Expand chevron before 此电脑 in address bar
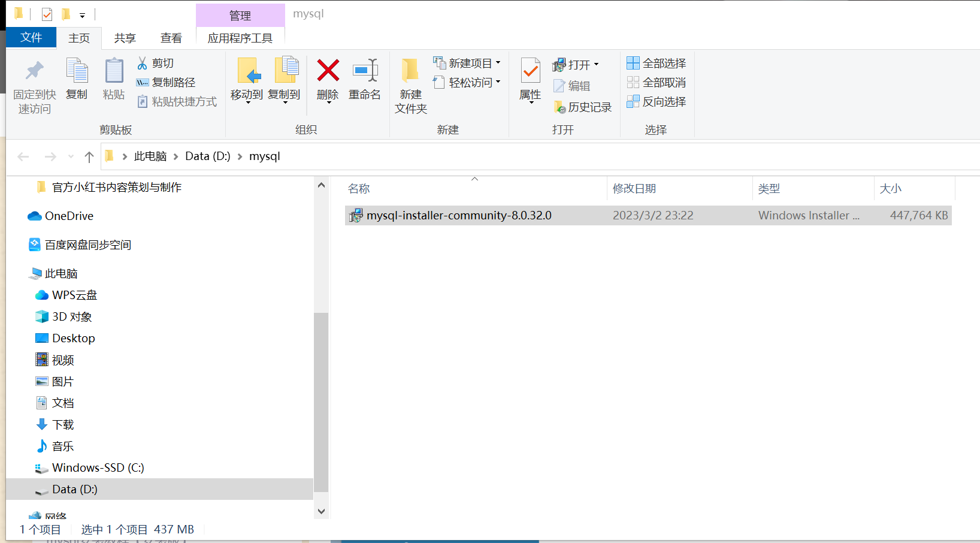Screen dimensions: 980x543 [125, 156]
